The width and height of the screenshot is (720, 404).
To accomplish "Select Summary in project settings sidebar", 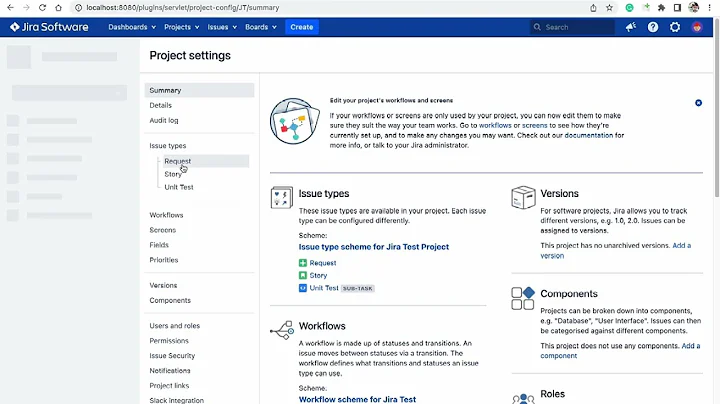I will (199, 90).
